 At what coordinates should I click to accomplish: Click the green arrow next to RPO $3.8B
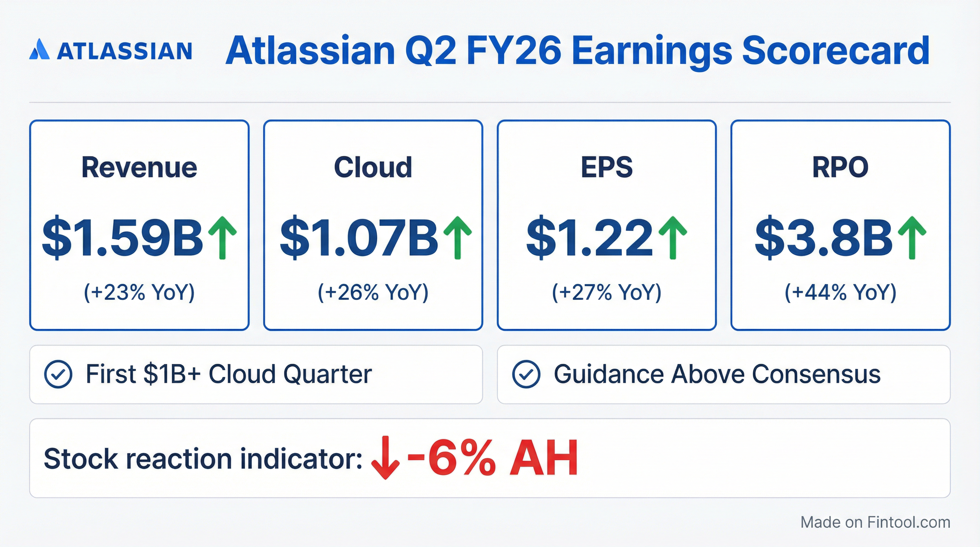[x=912, y=238]
